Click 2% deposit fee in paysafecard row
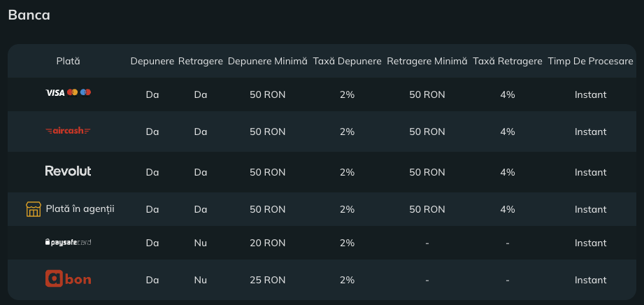The image size is (644, 305). coord(347,243)
